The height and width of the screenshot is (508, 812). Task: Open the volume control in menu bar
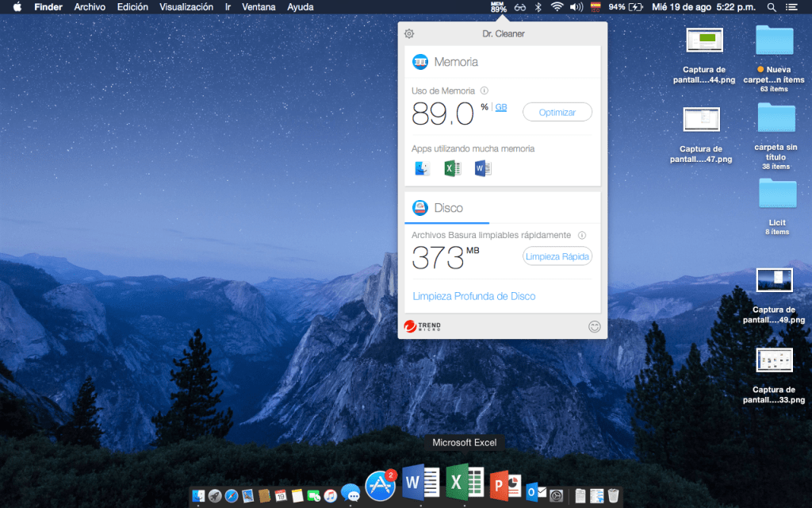tap(576, 7)
